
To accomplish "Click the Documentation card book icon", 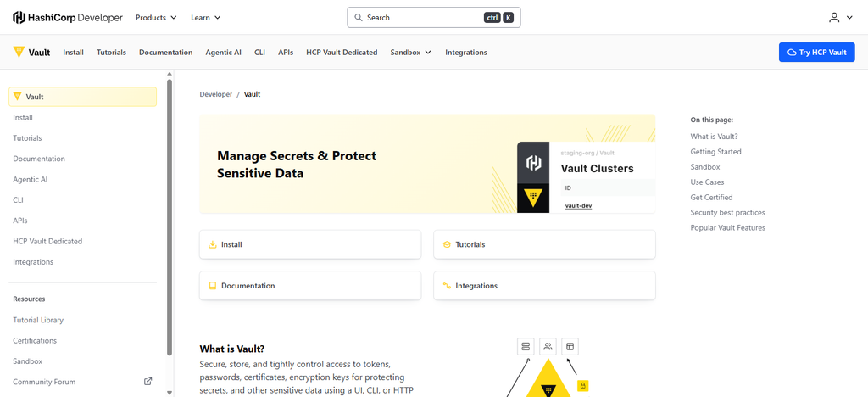I will pos(212,286).
